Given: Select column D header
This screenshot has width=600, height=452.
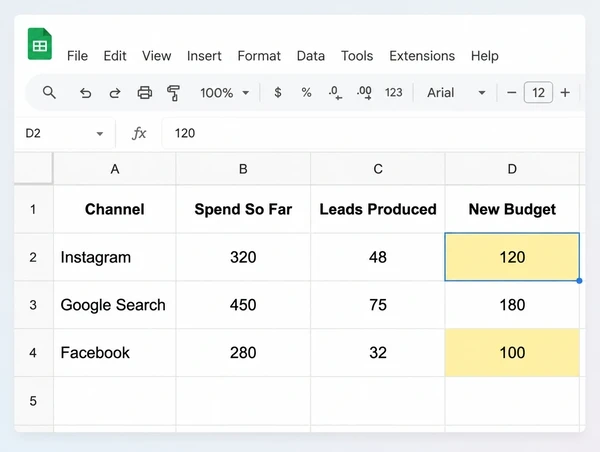Looking at the screenshot, I should (512, 169).
